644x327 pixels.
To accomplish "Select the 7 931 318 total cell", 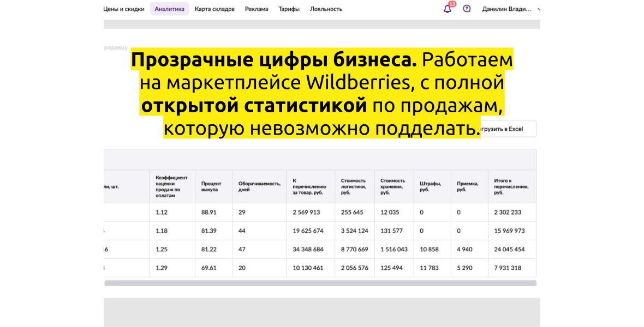I will [x=512, y=268].
